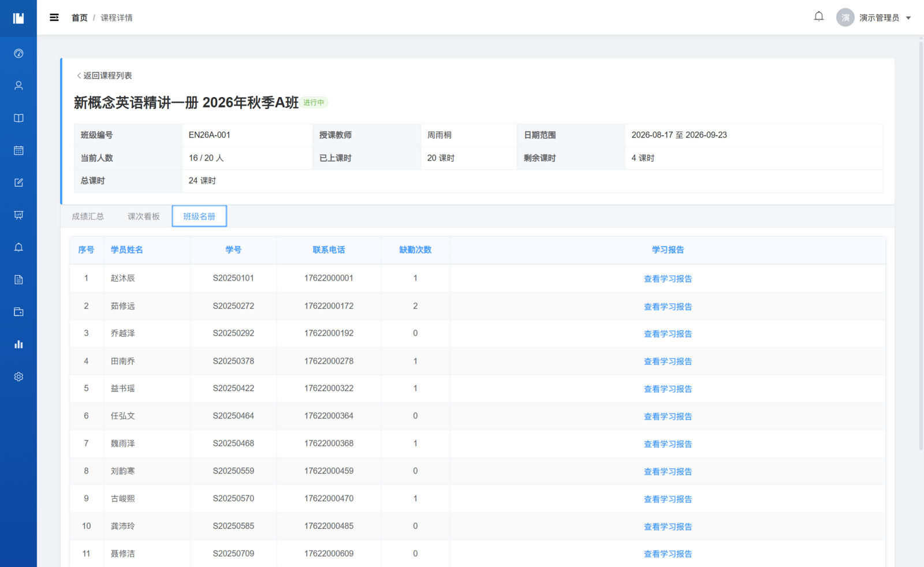
Task: Select student ID S20250422
Action: (x=233, y=389)
